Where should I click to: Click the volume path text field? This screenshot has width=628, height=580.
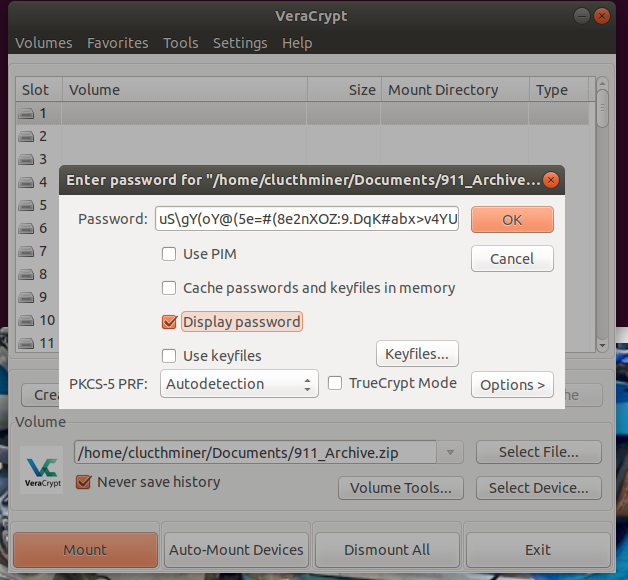pyautogui.click(x=255, y=453)
